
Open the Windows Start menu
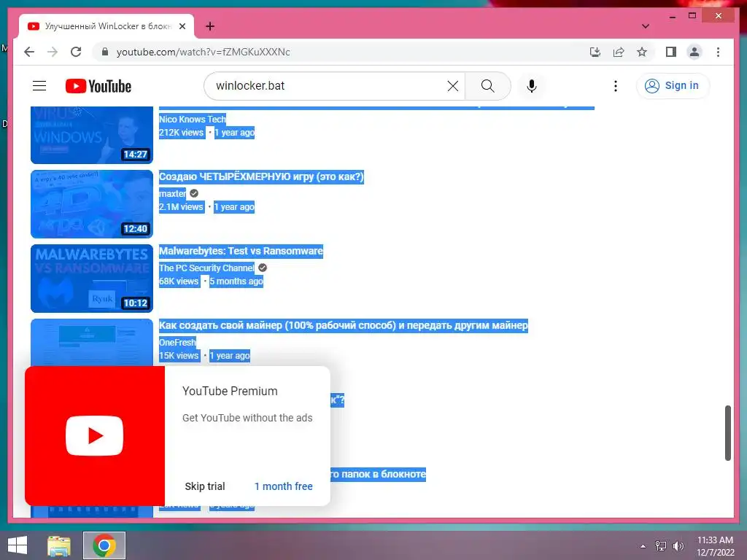click(x=18, y=545)
